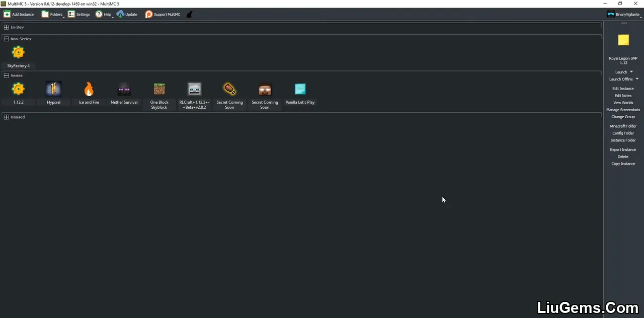This screenshot has height=318, width=644.
Task: Open the Settings dialog
Action: (79, 15)
